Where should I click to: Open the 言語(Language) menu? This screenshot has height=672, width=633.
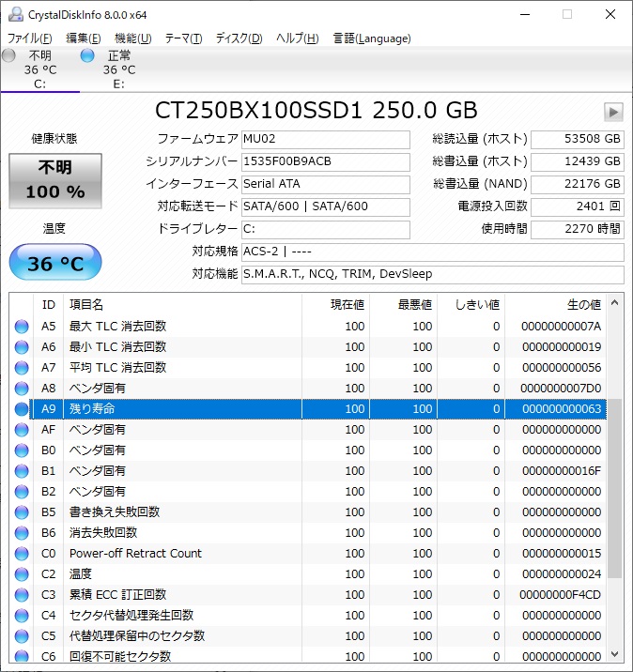pyautogui.click(x=372, y=38)
